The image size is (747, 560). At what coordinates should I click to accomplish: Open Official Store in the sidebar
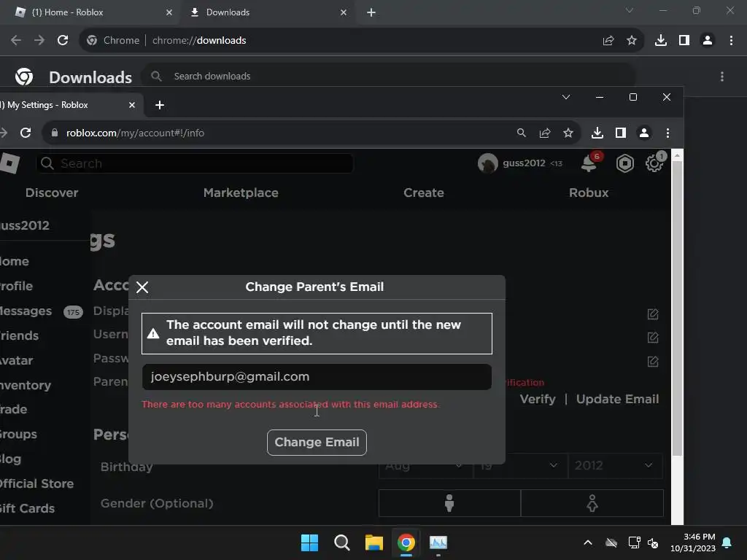pyautogui.click(x=37, y=484)
